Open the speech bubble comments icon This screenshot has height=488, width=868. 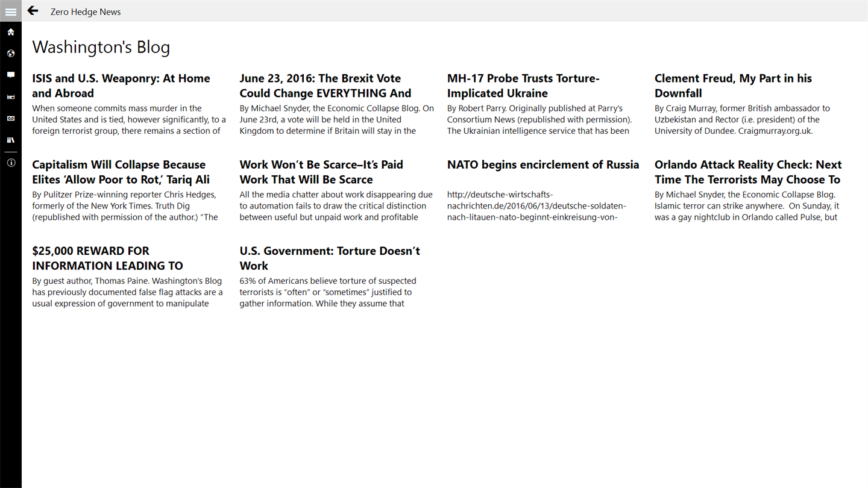(11, 75)
